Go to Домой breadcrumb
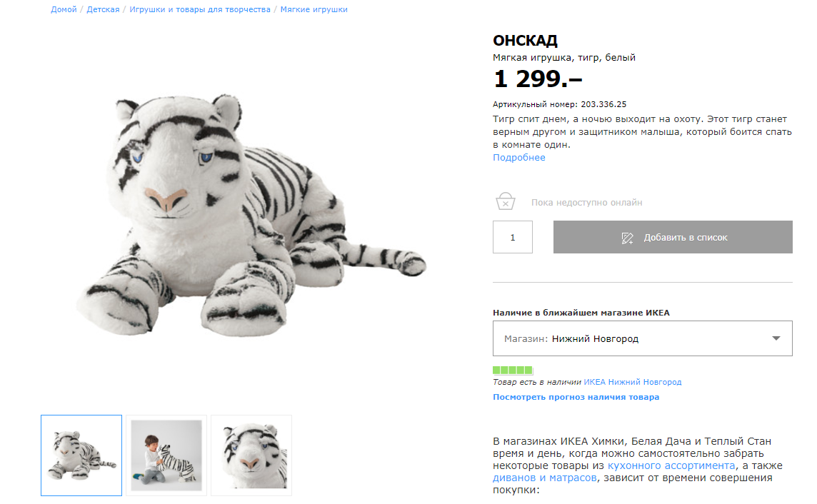Viewport: 817px width, 504px height. (x=64, y=9)
